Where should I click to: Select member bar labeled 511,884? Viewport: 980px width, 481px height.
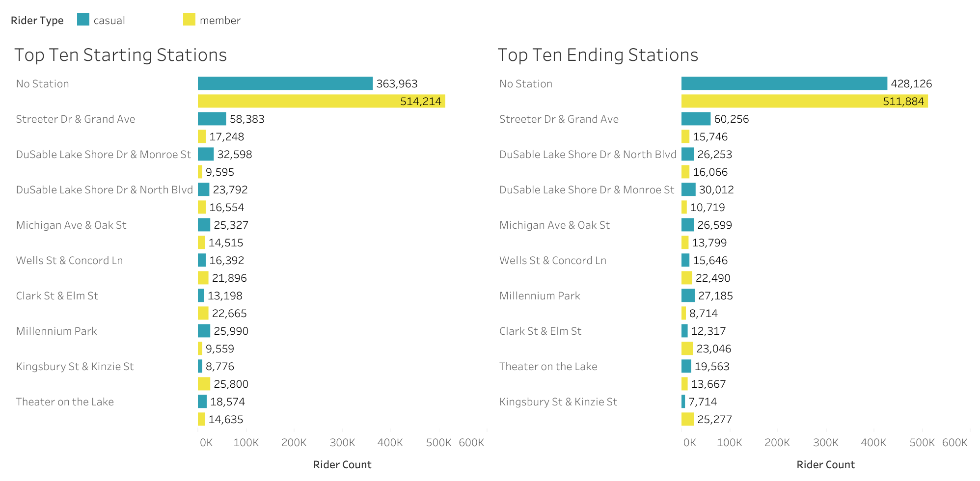(x=805, y=101)
